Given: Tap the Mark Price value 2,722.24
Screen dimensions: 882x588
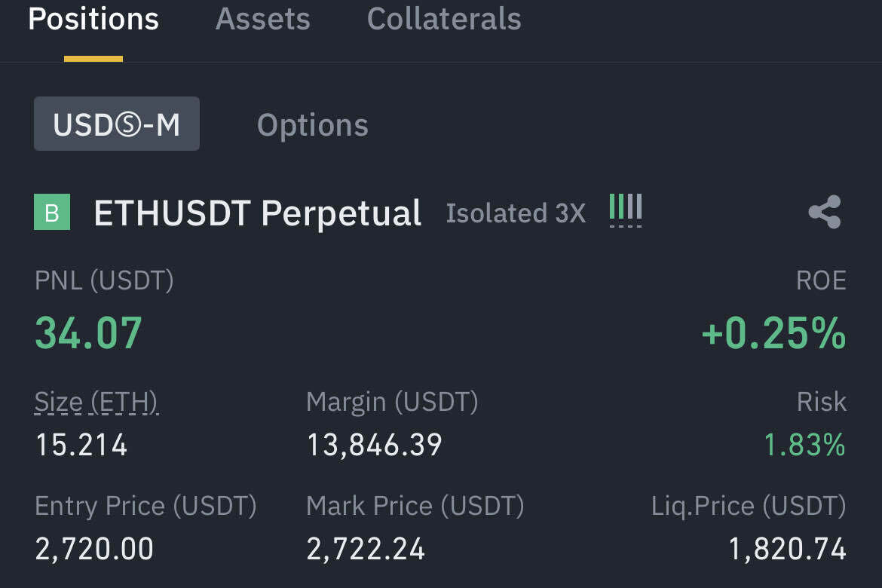Looking at the screenshot, I should 366,549.
